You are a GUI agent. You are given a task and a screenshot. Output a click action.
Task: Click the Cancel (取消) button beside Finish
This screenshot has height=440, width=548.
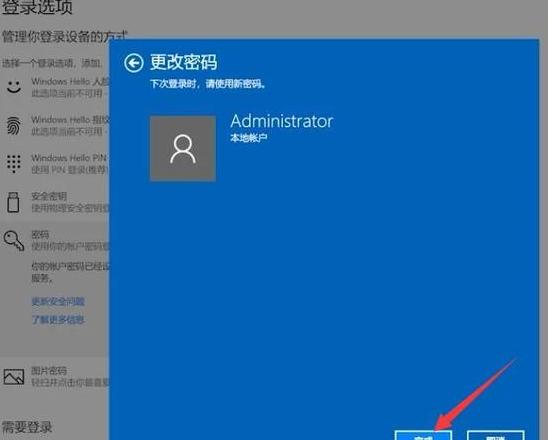point(496,435)
